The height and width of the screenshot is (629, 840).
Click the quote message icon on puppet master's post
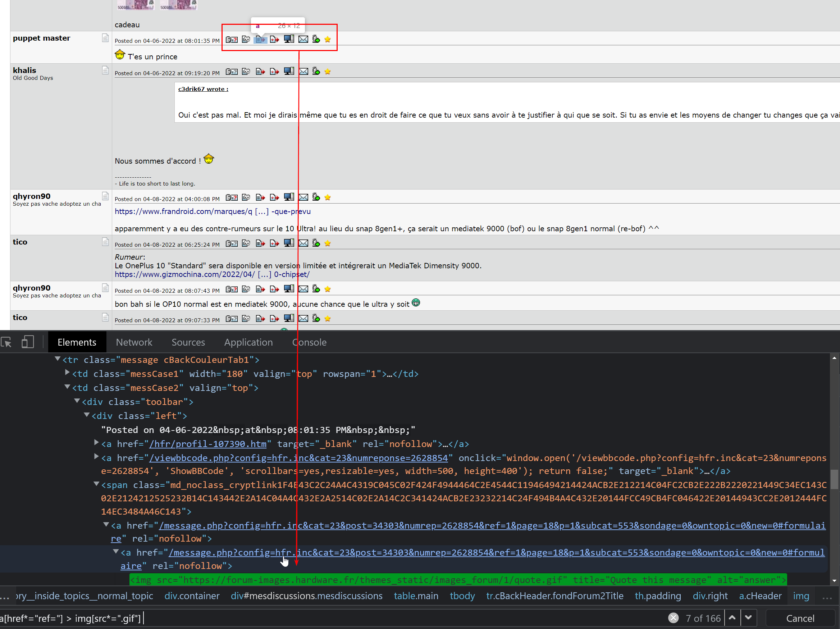[260, 40]
